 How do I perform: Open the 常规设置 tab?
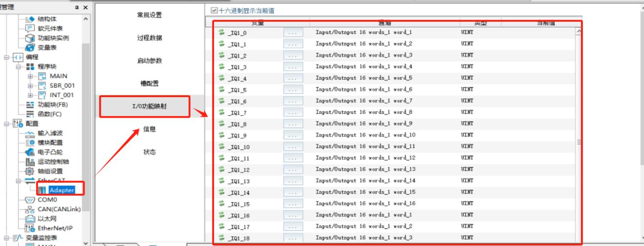point(149,15)
